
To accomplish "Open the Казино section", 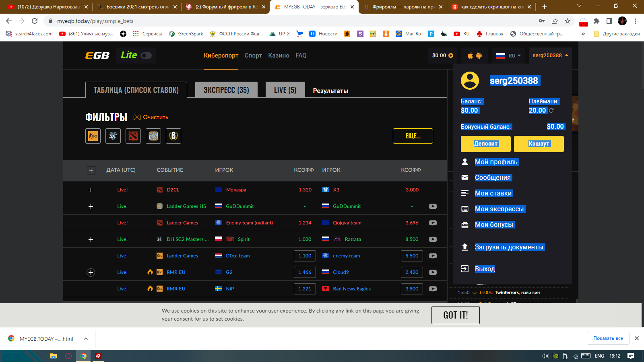I will coord(279,56).
